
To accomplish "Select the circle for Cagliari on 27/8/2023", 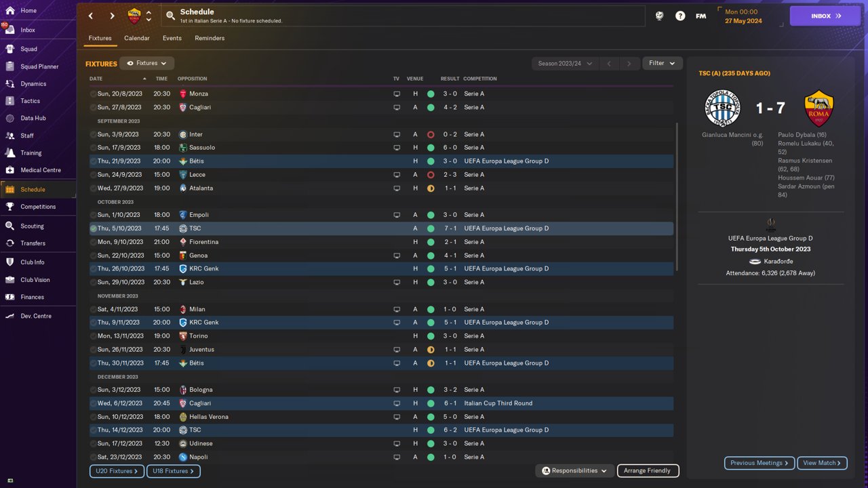I will coord(94,107).
